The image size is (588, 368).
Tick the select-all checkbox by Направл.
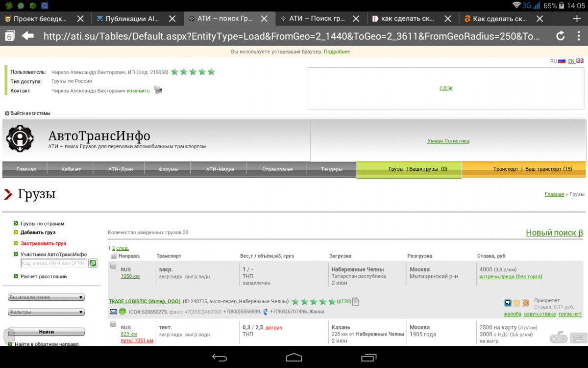pos(114,256)
